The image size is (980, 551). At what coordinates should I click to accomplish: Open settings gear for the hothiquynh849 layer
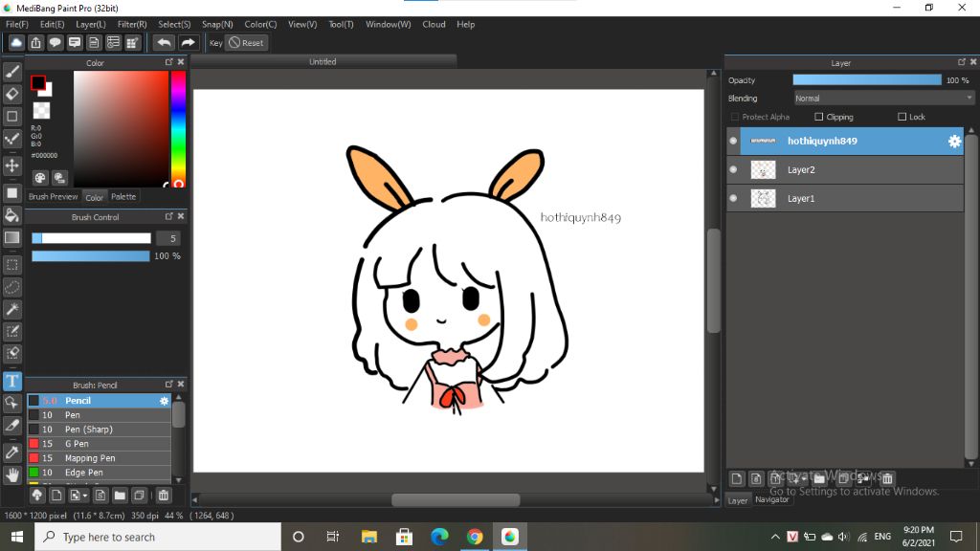click(x=954, y=142)
